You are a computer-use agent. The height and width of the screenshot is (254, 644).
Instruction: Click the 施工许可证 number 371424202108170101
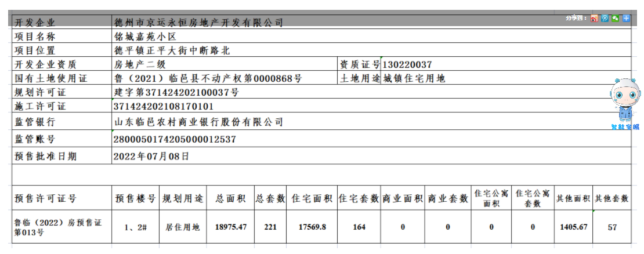[164, 107]
